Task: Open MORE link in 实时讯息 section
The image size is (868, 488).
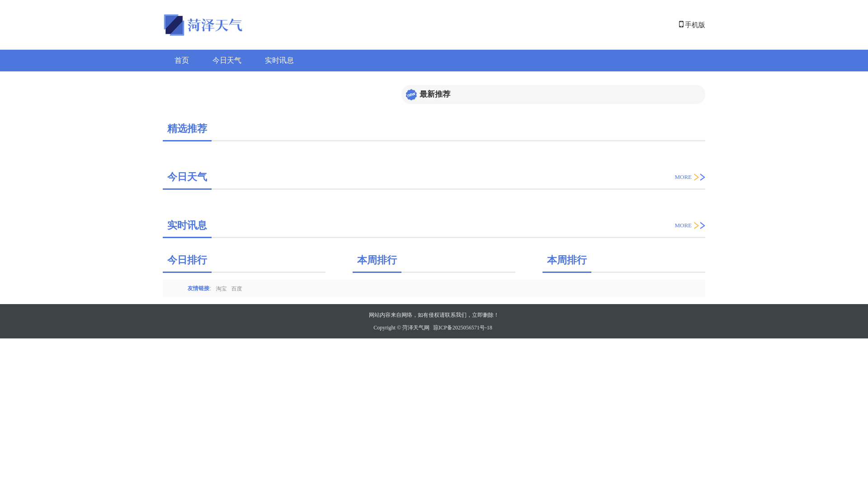Action: [x=683, y=225]
